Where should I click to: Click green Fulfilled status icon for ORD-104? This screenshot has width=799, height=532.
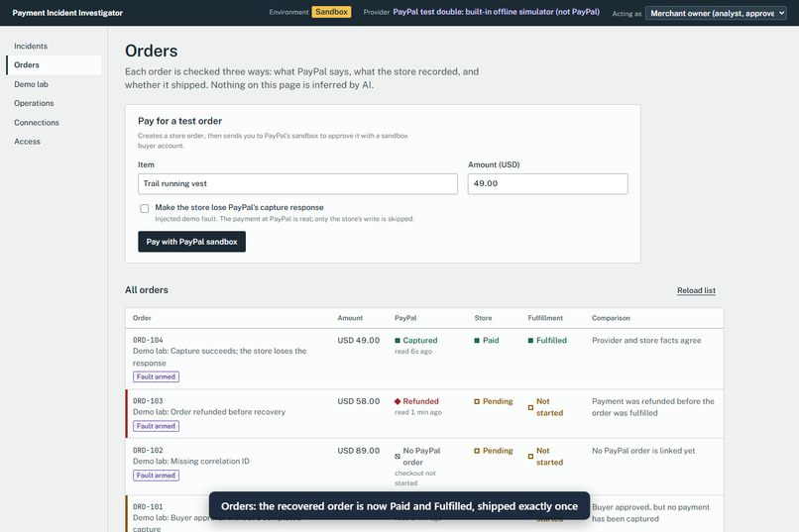(530, 341)
